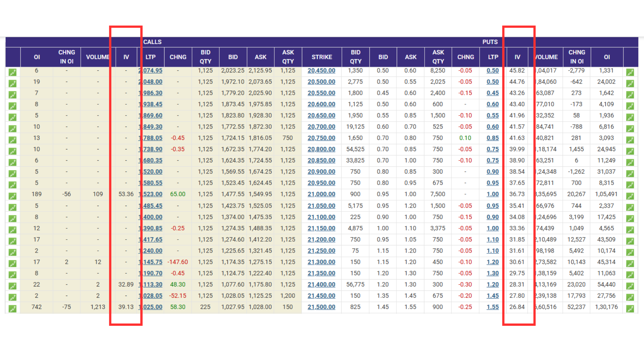Select calls IV value 32.89
Viewport: 644px width, 362px height.
[x=126, y=284]
